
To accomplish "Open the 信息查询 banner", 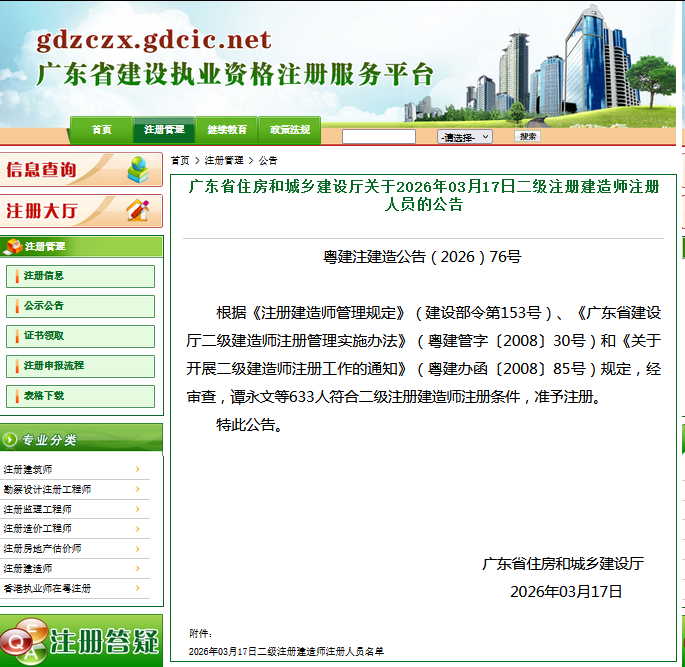I will tap(81, 169).
